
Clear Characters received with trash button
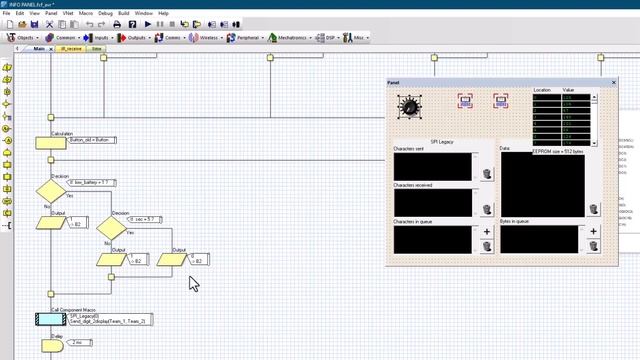487,209
